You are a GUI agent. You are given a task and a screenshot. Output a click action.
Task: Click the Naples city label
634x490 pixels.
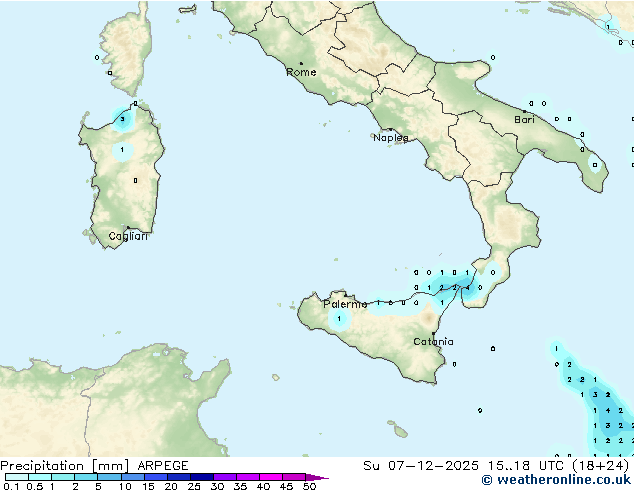pyautogui.click(x=391, y=138)
